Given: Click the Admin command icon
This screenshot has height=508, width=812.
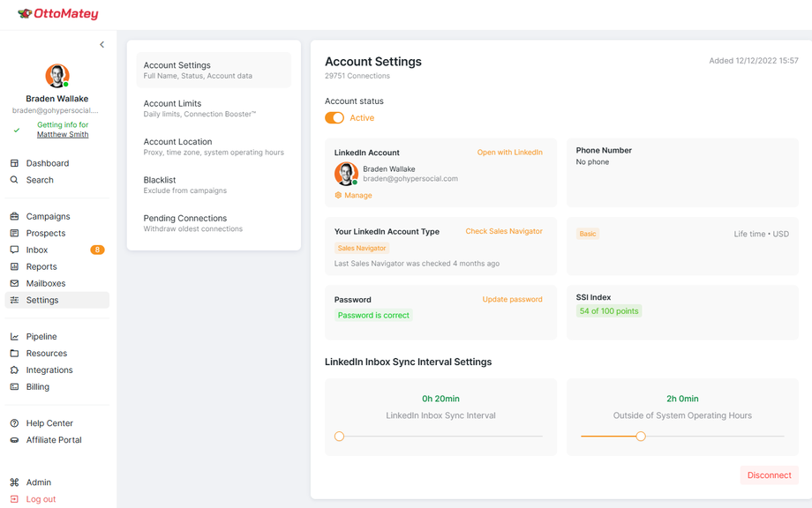Looking at the screenshot, I should (14, 482).
